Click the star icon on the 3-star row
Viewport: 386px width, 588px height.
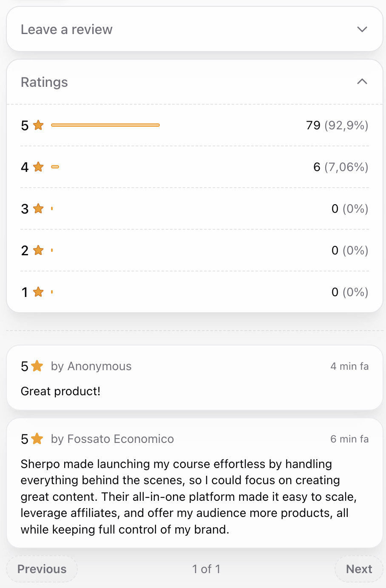38,208
